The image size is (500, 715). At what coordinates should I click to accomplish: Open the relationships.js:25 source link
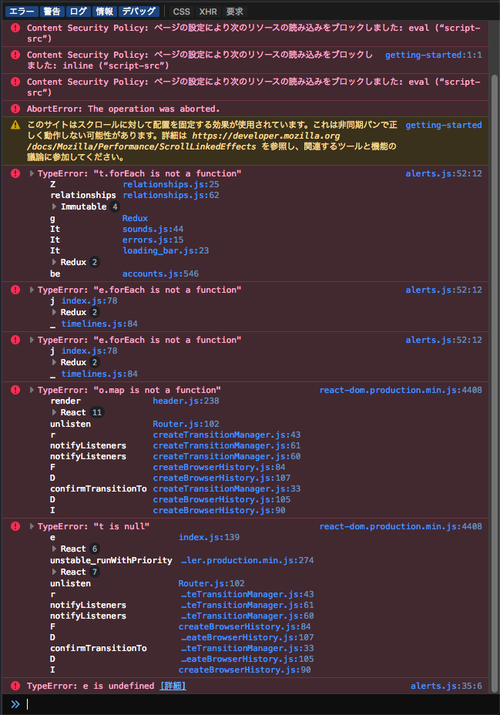170,184
